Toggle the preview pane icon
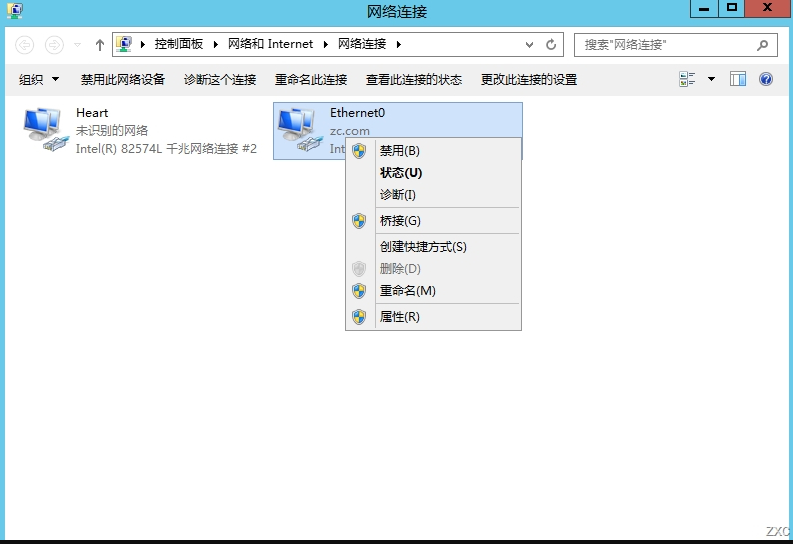 (738, 79)
